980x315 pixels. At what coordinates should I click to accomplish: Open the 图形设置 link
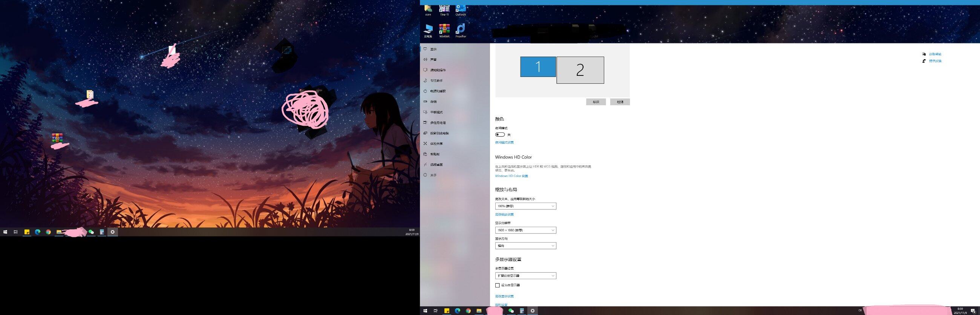point(501,305)
